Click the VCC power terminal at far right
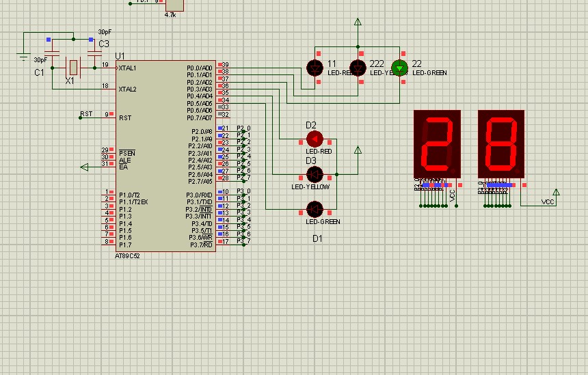This screenshot has height=375, width=588. [556, 192]
